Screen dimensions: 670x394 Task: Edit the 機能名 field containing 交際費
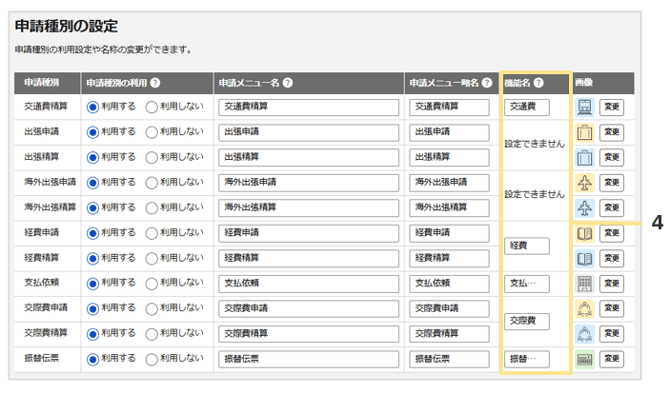(527, 321)
